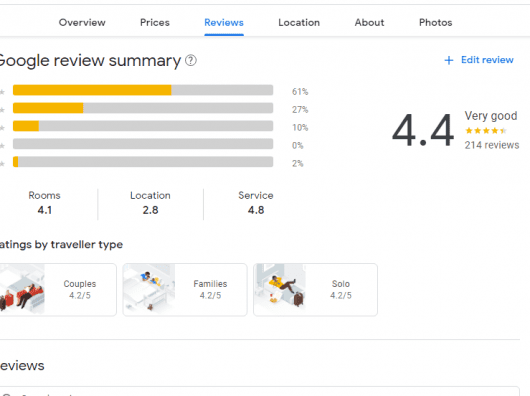
Task: Switch to the Prices tab
Action: (155, 23)
